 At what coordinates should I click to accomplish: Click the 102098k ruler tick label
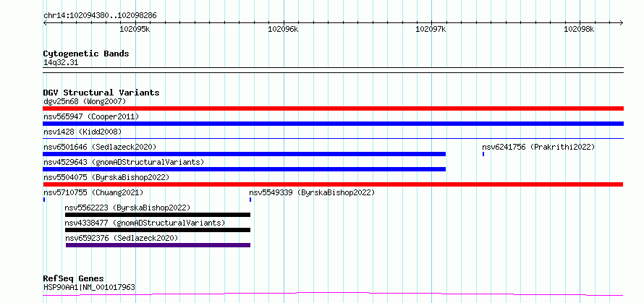579,29
